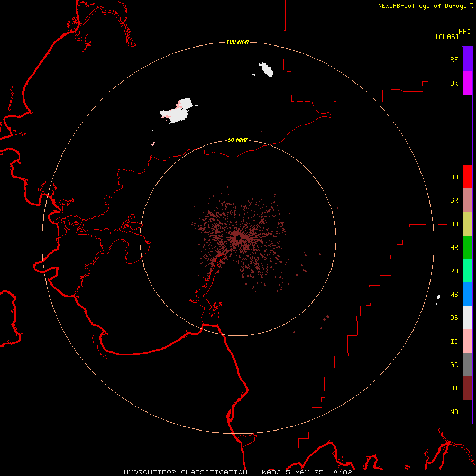Click the GR legend label
Viewport: 476px width, 476px height.
point(454,200)
